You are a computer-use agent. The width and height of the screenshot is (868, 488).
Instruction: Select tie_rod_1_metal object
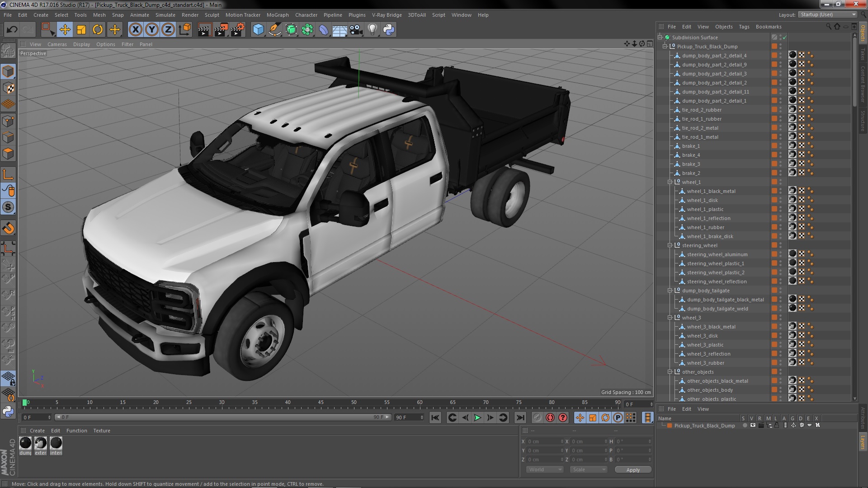point(700,137)
